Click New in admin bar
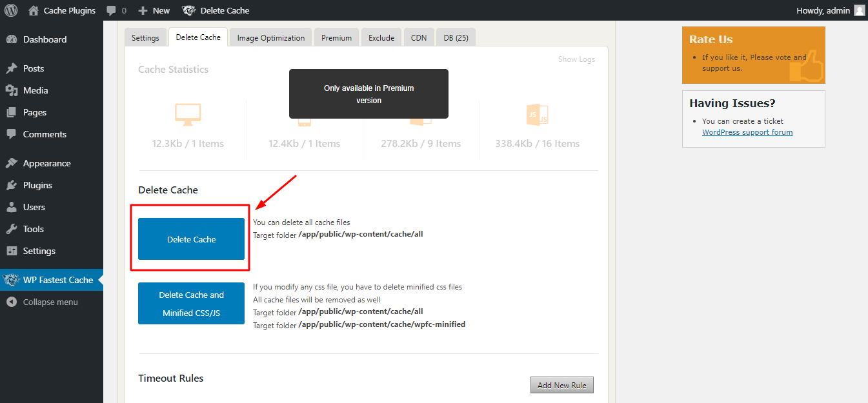Viewport: 868px width, 403px height. pos(161,10)
